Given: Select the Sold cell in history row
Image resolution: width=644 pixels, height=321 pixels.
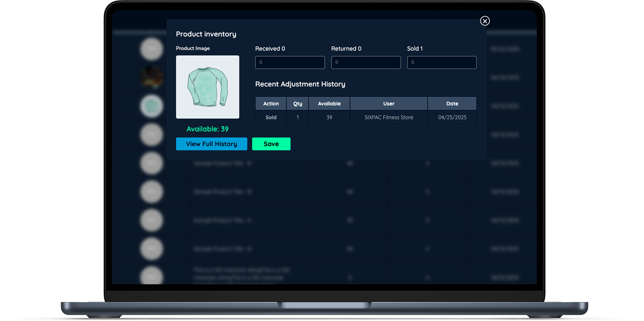Looking at the screenshot, I should (x=271, y=117).
